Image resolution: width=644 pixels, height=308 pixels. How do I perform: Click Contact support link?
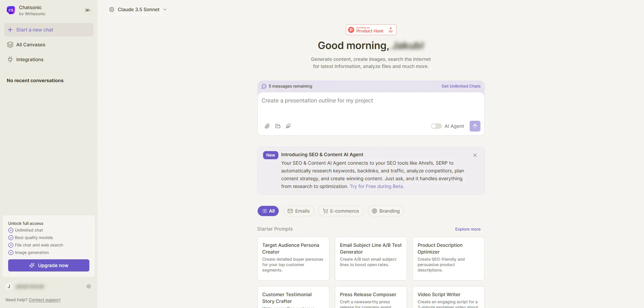(45, 300)
